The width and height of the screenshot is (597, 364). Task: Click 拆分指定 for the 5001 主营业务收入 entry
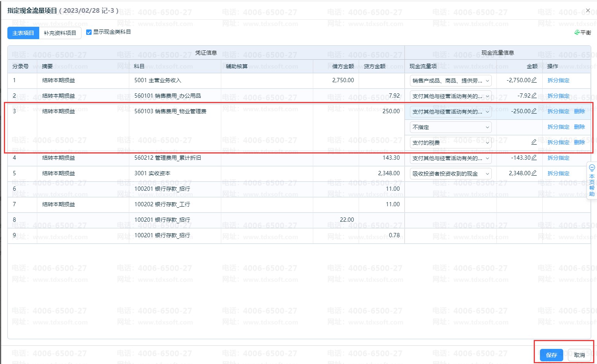[x=558, y=80]
